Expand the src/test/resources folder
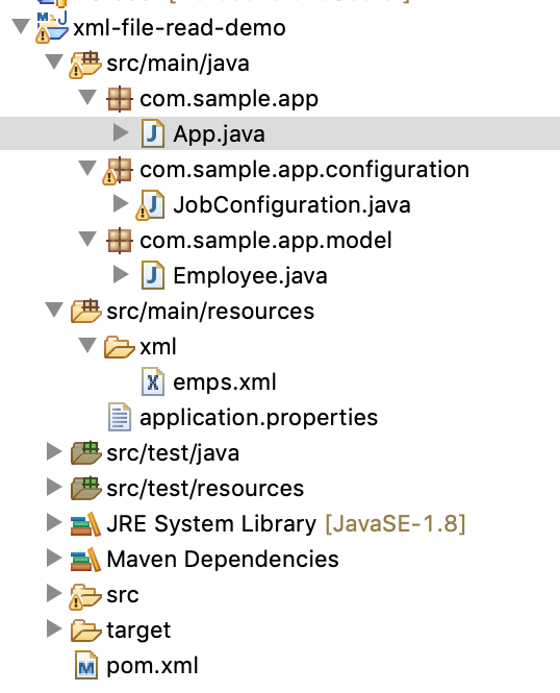The height and width of the screenshot is (693, 560). click(x=54, y=487)
